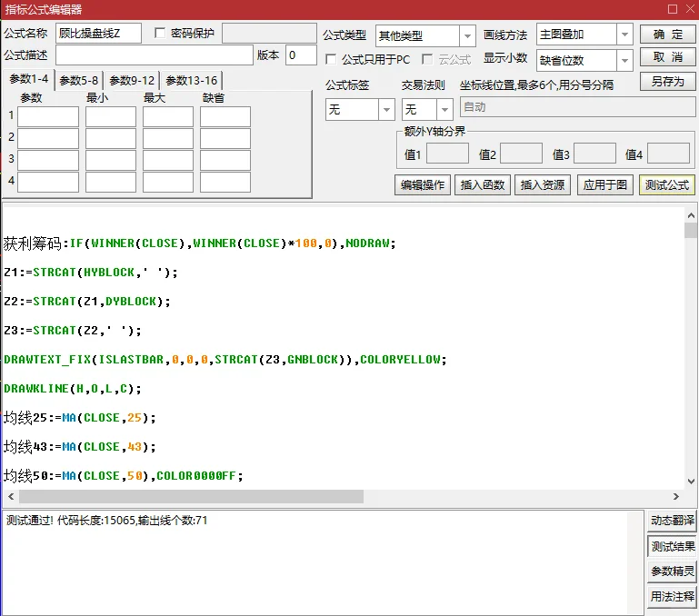The height and width of the screenshot is (616, 699).
Task: Click the code editor scroll up arrow
Action: 691,215
